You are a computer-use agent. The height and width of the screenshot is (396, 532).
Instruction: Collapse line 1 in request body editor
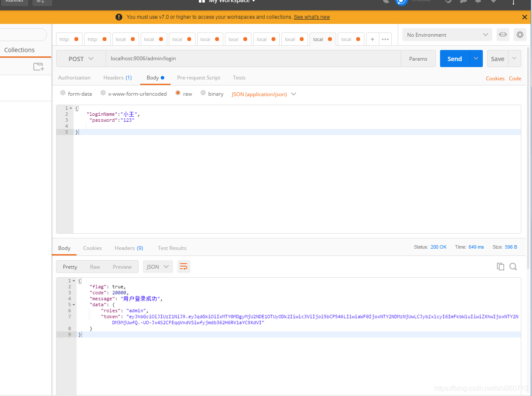[x=71, y=109]
